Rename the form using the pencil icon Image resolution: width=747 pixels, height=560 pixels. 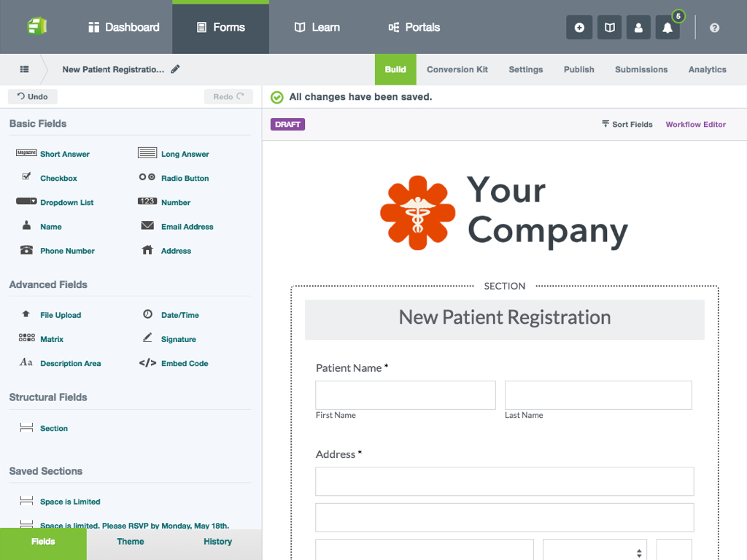tap(174, 69)
